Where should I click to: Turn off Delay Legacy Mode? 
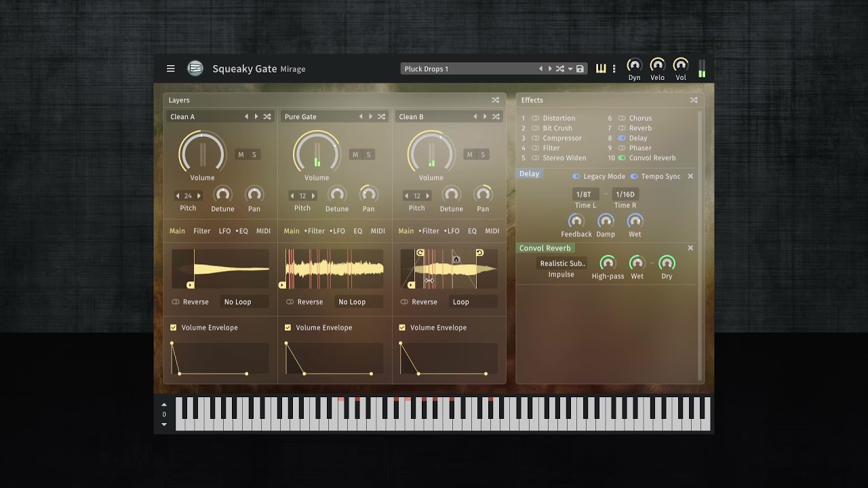576,176
